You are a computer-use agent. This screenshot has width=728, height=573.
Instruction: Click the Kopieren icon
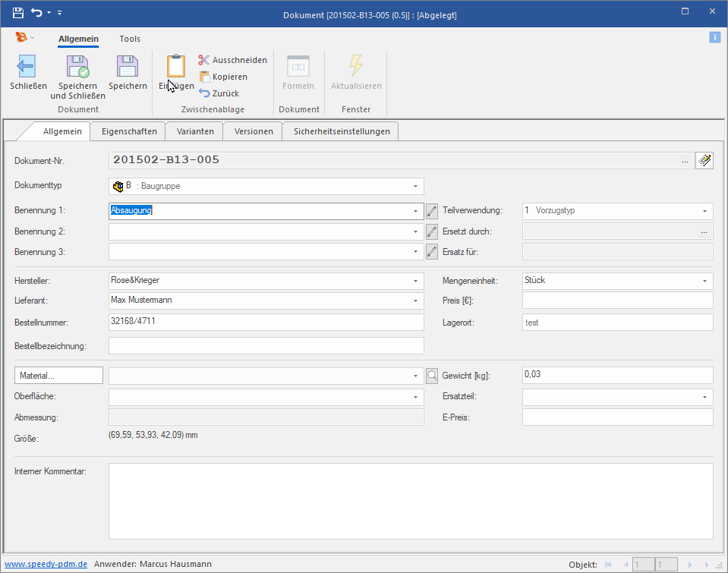[203, 77]
